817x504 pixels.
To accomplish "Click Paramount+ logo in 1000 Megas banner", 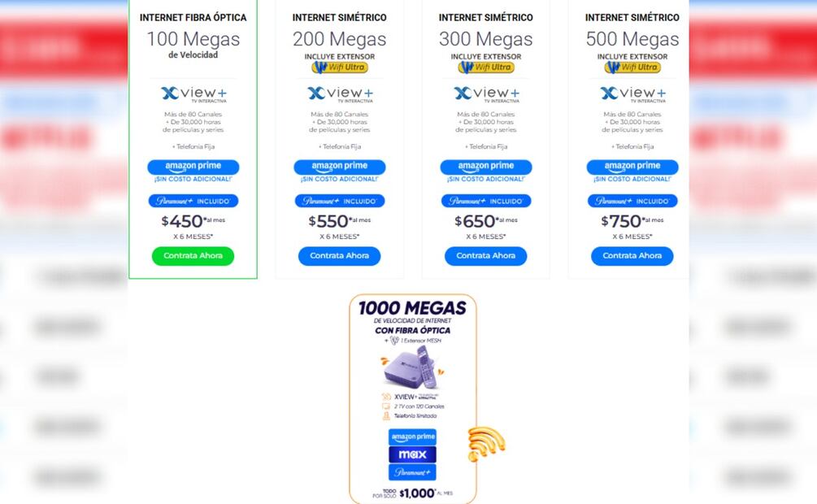I will point(412,471).
